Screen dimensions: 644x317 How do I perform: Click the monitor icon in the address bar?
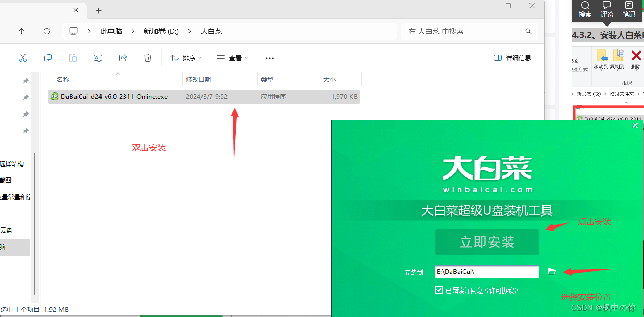pyautogui.click(x=73, y=31)
